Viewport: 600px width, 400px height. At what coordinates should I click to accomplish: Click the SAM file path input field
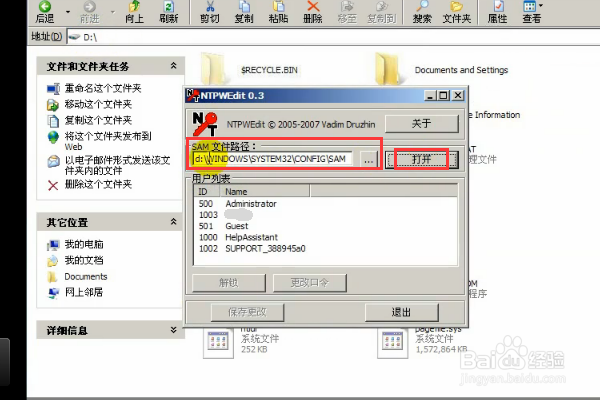[x=272, y=159]
